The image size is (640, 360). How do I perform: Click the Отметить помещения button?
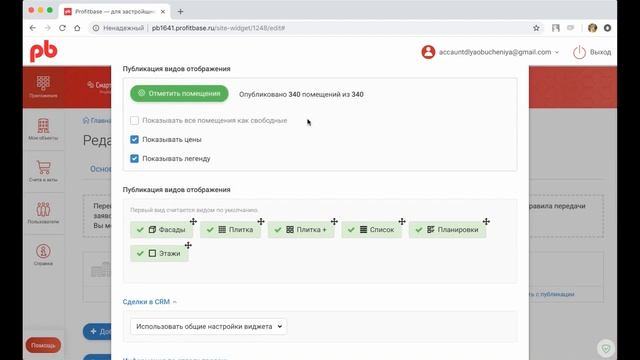pos(179,93)
